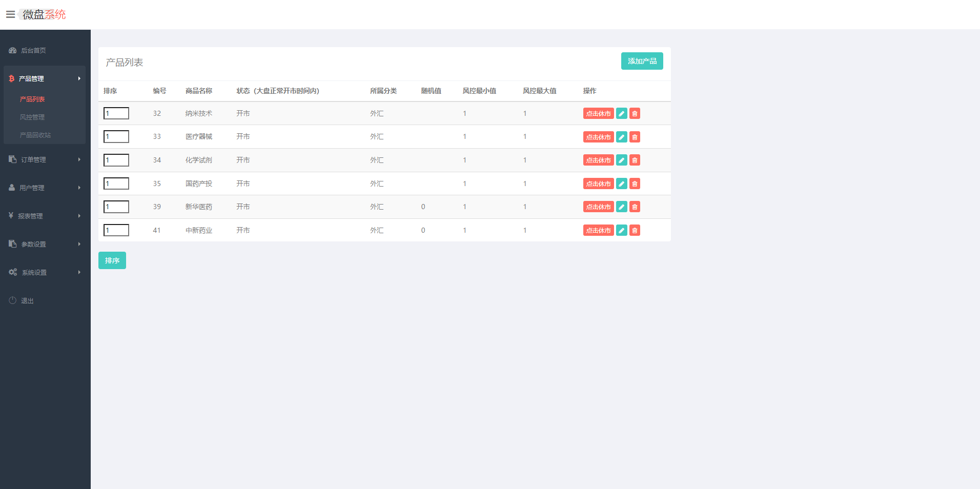Delete the 国药产投 product
The height and width of the screenshot is (489, 980).
[x=635, y=184]
